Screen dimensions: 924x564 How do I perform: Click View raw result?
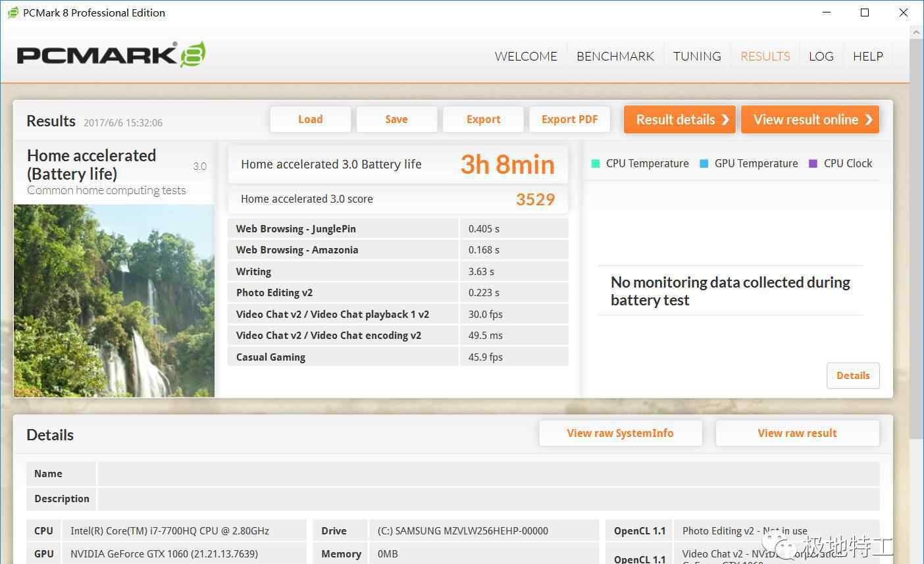(x=797, y=433)
